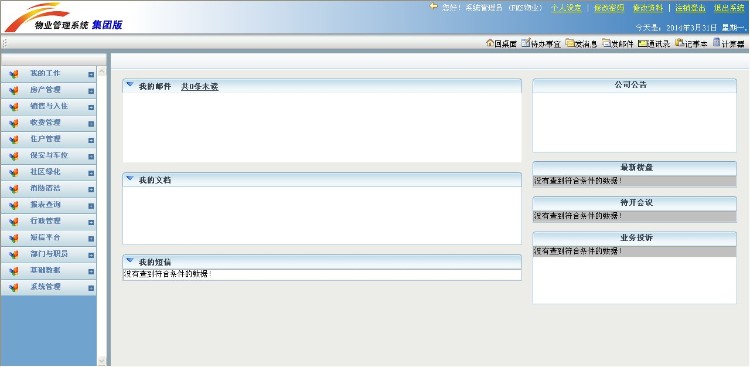Click the icon beside 系统管理
Screen dimensions: 750x367
coord(13,288)
